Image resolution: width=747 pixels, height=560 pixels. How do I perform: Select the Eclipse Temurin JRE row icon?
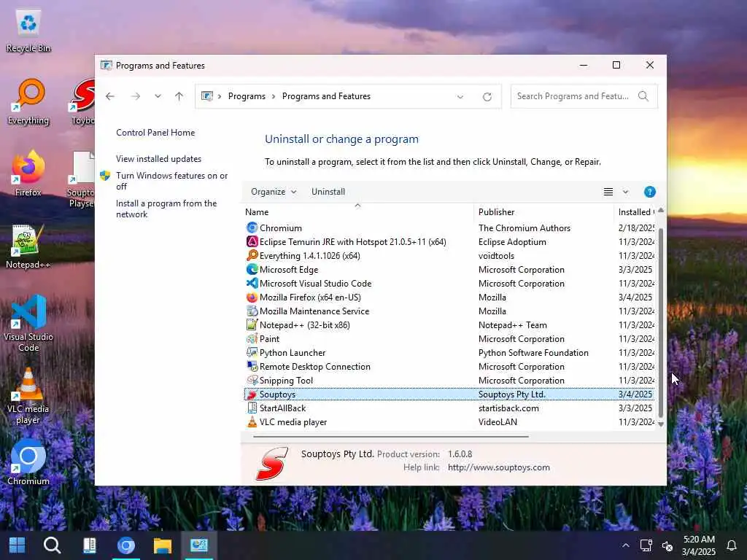[252, 242]
